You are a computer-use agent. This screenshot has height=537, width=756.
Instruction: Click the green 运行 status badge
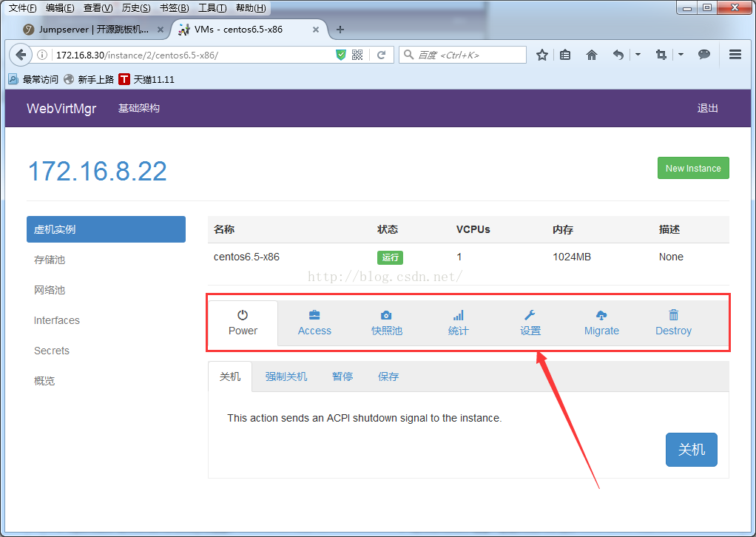390,257
